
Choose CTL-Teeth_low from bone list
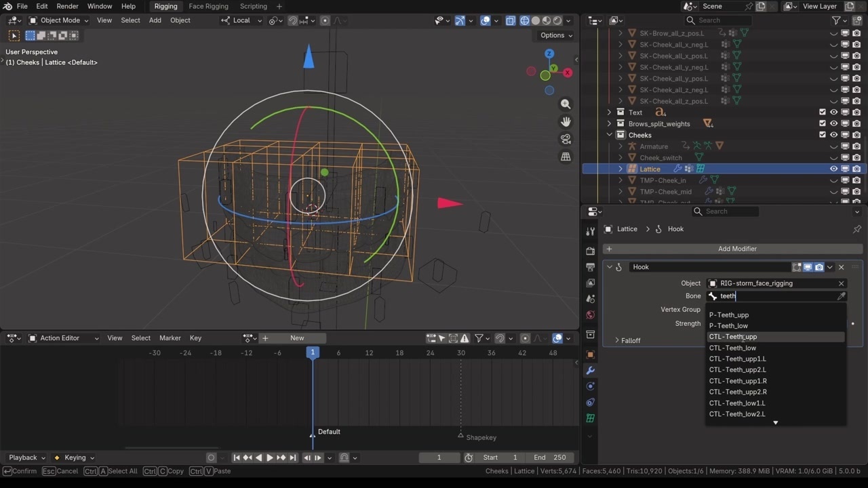pyautogui.click(x=732, y=348)
